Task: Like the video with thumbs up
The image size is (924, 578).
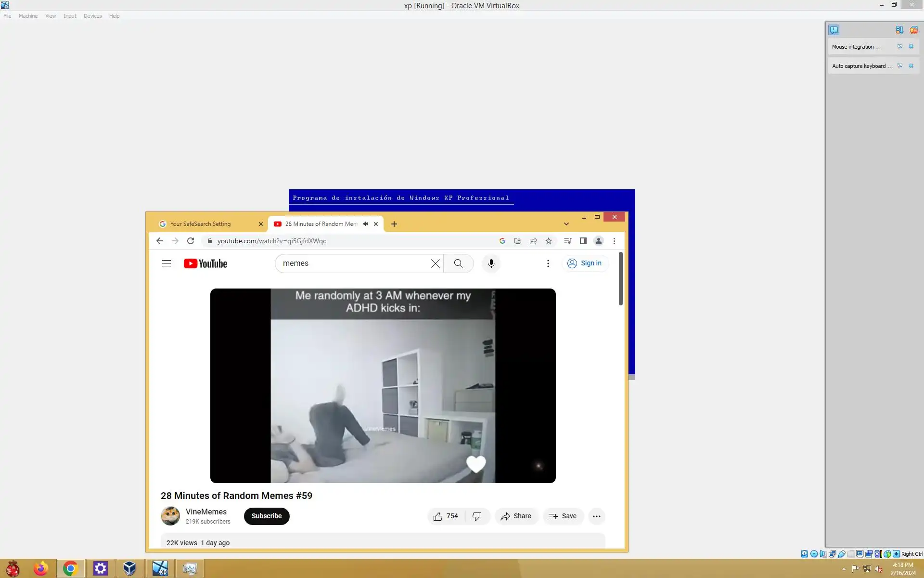Action: tap(438, 516)
